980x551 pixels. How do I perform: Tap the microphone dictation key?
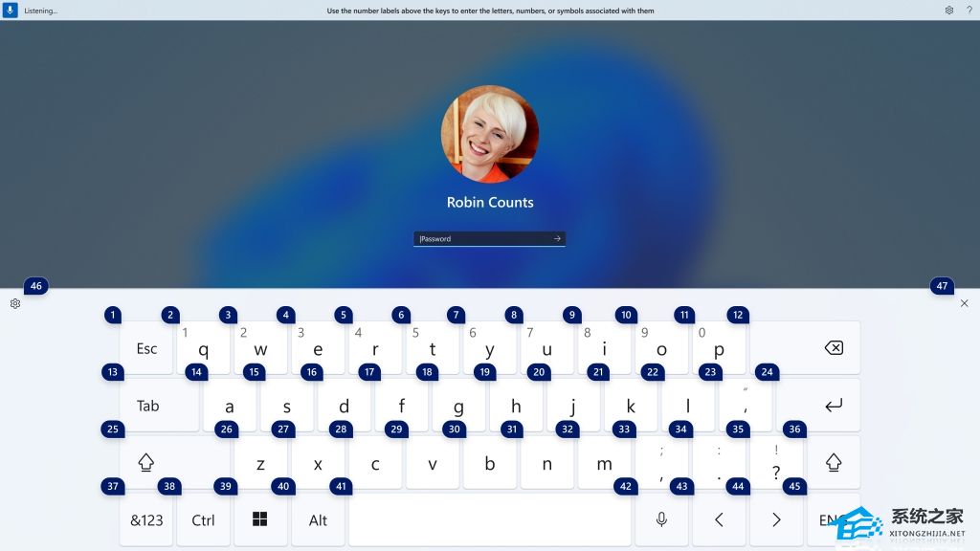661,519
